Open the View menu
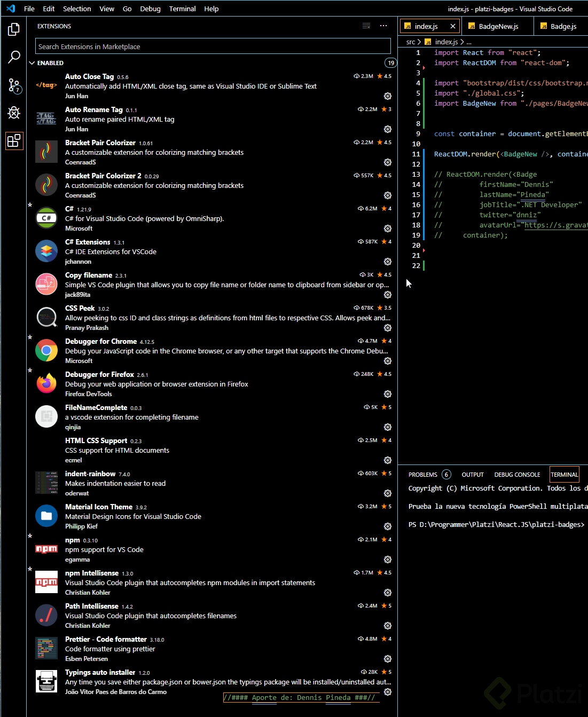The image size is (588, 717). point(107,9)
